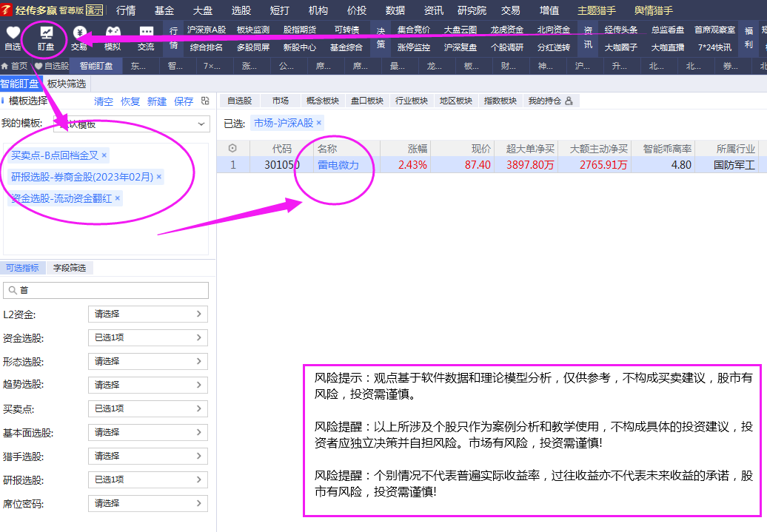This screenshot has width=767, height=532.
Task: Expand the 趋势选股 selector
Action: (x=148, y=385)
